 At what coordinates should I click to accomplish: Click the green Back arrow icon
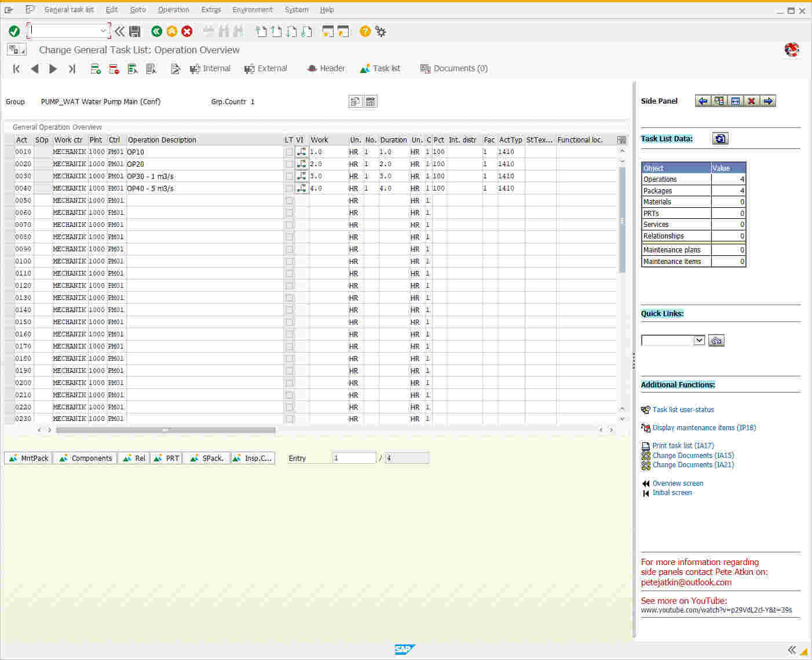[156, 31]
